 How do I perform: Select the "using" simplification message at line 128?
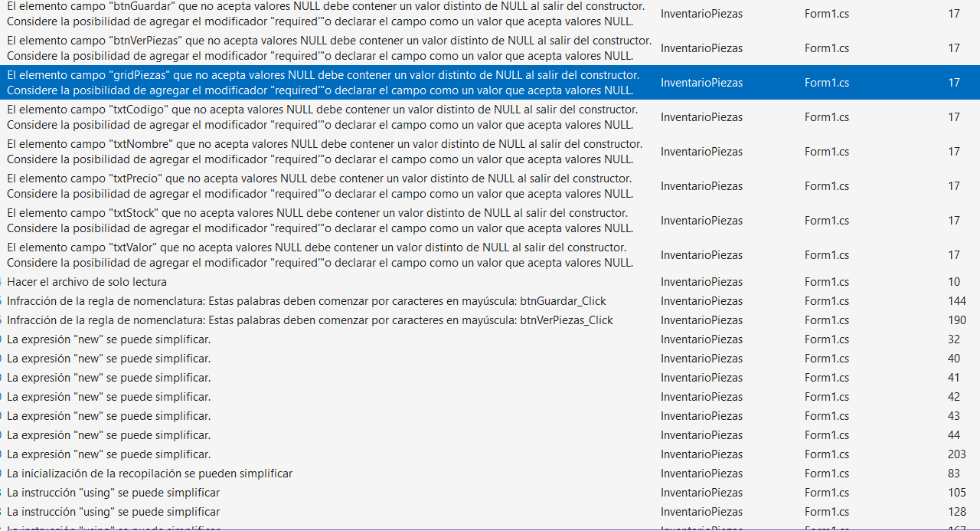pyautogui.click(x=113, y=512)
